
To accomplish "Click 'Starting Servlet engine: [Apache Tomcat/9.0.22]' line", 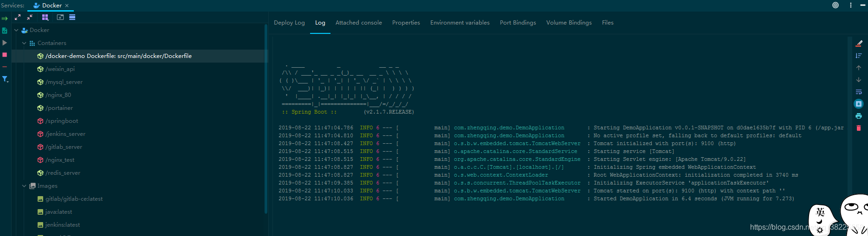I will (512, 159).
